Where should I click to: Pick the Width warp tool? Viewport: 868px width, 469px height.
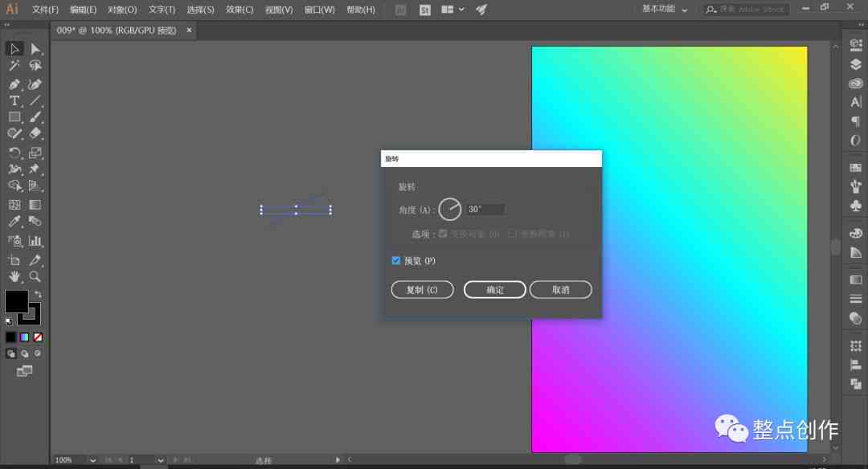pyautogui.click(x=14, y=169)
